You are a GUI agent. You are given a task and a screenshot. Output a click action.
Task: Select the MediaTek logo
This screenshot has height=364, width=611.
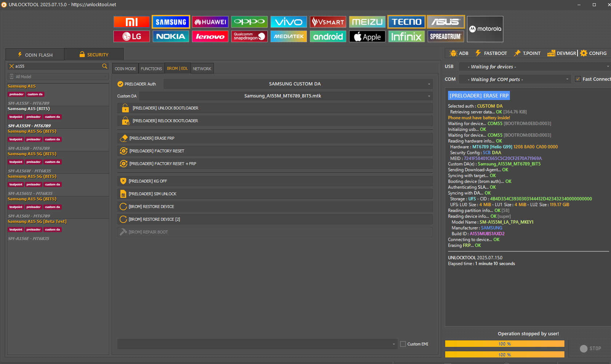point(289,36)
